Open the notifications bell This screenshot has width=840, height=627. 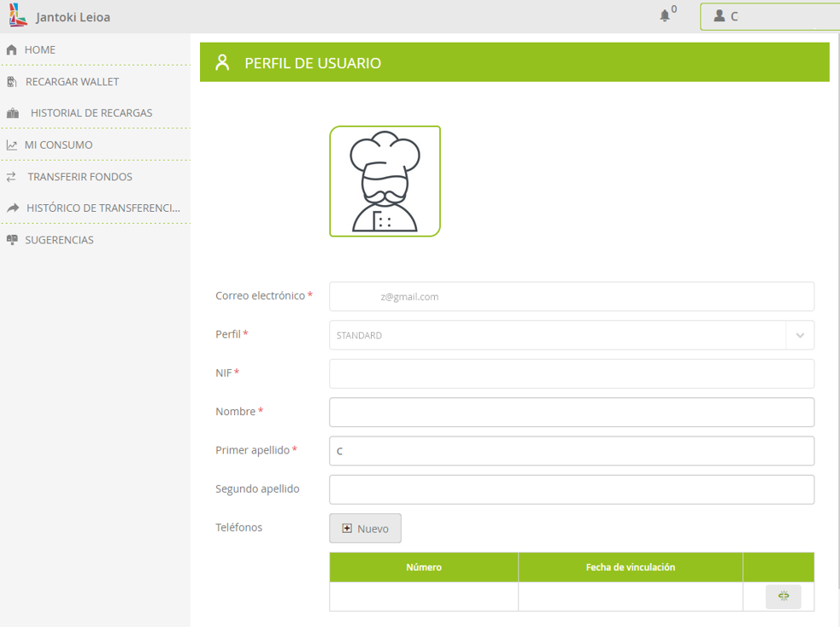click(665, 16)
